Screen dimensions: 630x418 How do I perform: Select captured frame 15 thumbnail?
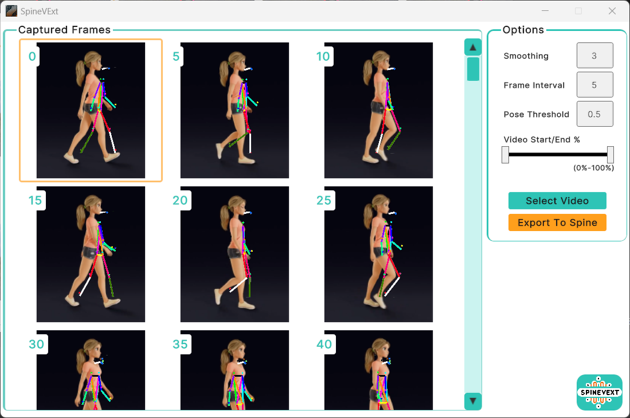tap(91, 254)
